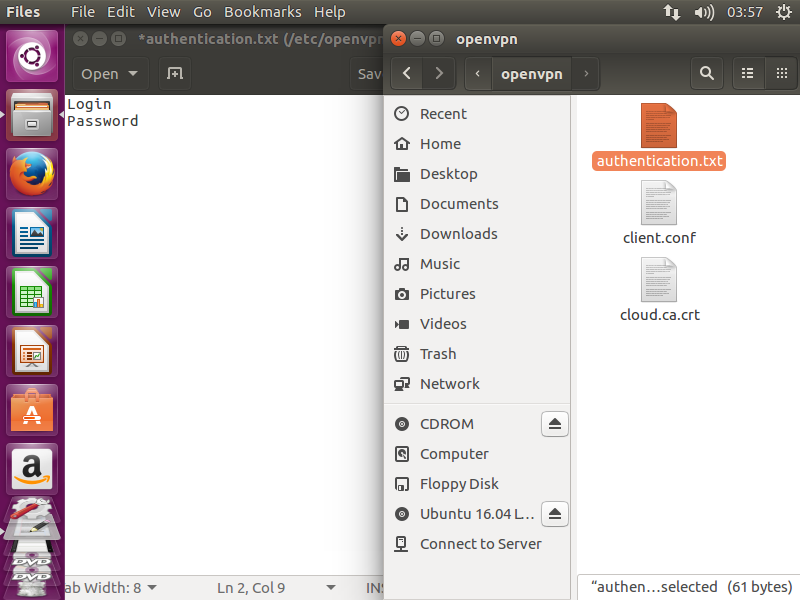Click Connect to Server
The image size is (800, 600).
pyautogui.click(x=477, y=544)
